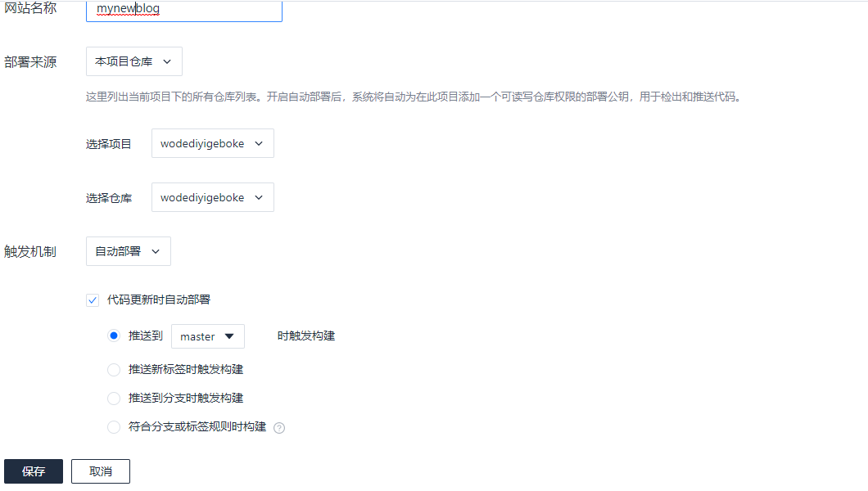Select 推送新标签时触发构建 radio option
The image size is (868, 491).
click(114, 369)
